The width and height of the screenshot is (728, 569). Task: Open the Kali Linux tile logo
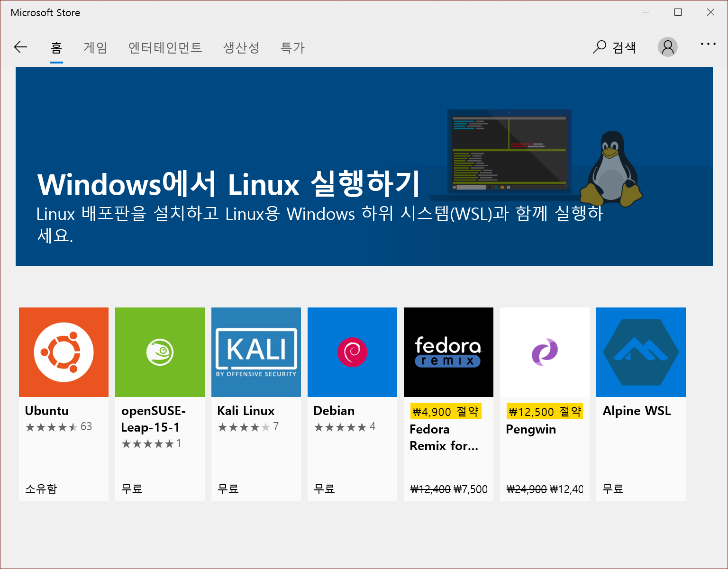256,352
